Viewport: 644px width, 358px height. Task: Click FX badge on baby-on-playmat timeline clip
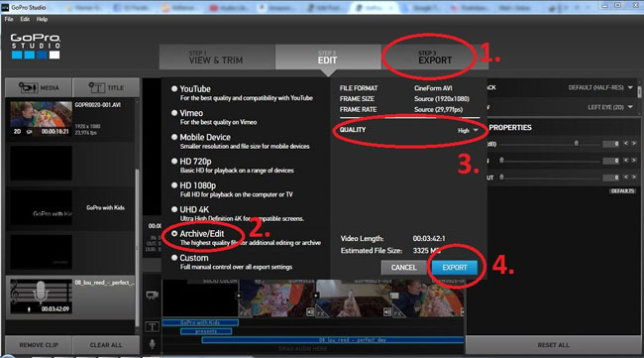click(245, 313)
